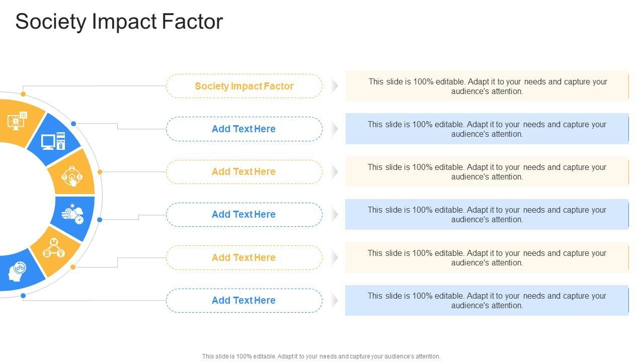The image size is (644, 362).
Task: Select the first blue Add Text Here pill
Action: (x=244, y=129)
